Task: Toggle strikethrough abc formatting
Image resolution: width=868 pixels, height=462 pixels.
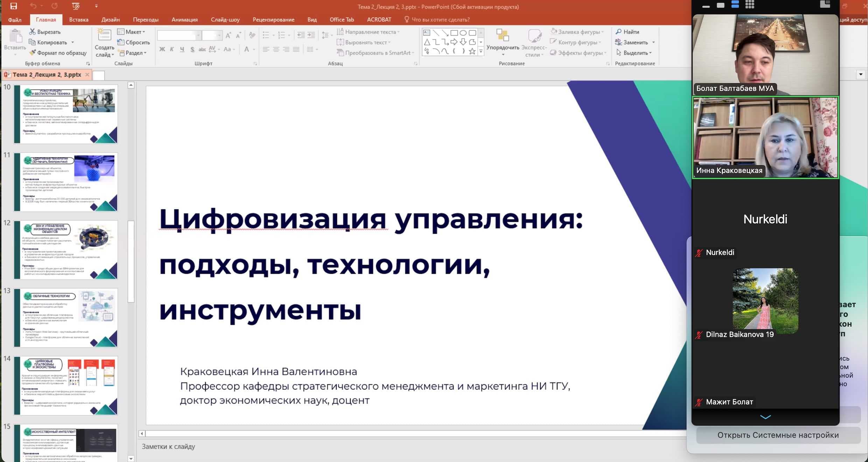Action: coord(202,49)
